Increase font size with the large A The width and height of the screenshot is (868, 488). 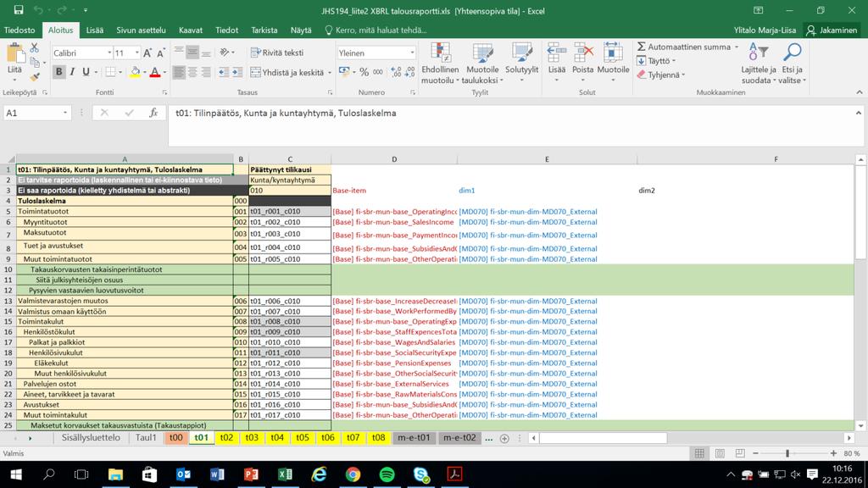pyautogui.click(x=147, y=53)
